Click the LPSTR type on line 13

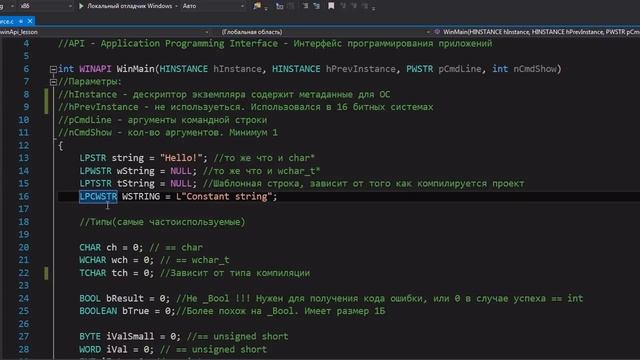click(x=93, y=158)
